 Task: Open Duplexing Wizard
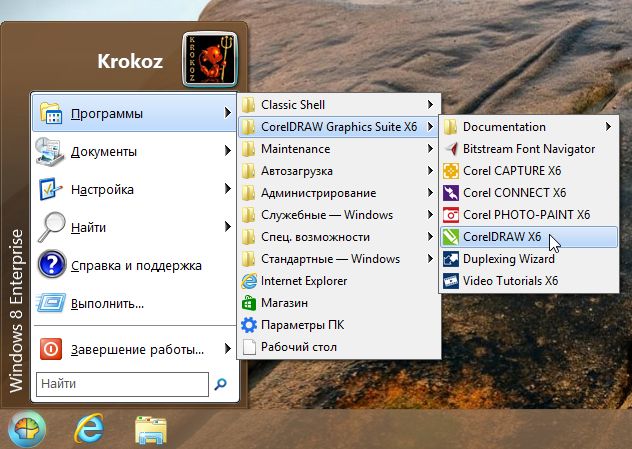(508, 259)
